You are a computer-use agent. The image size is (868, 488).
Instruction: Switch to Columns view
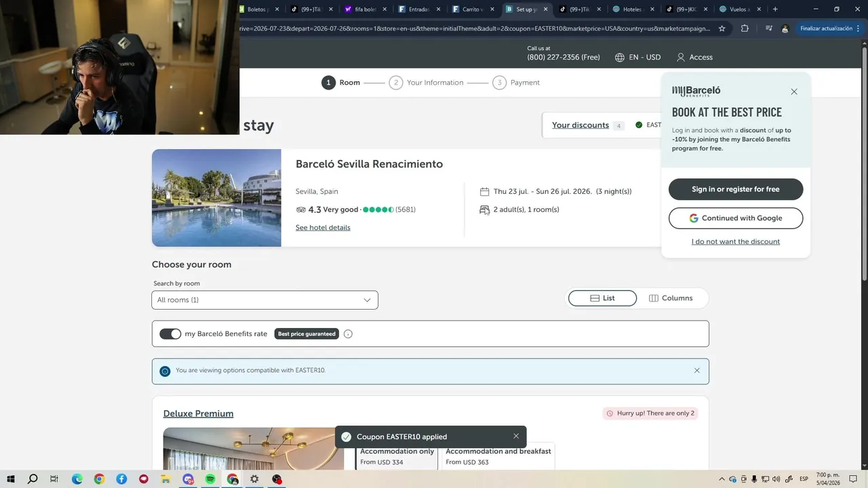(671, 298)
